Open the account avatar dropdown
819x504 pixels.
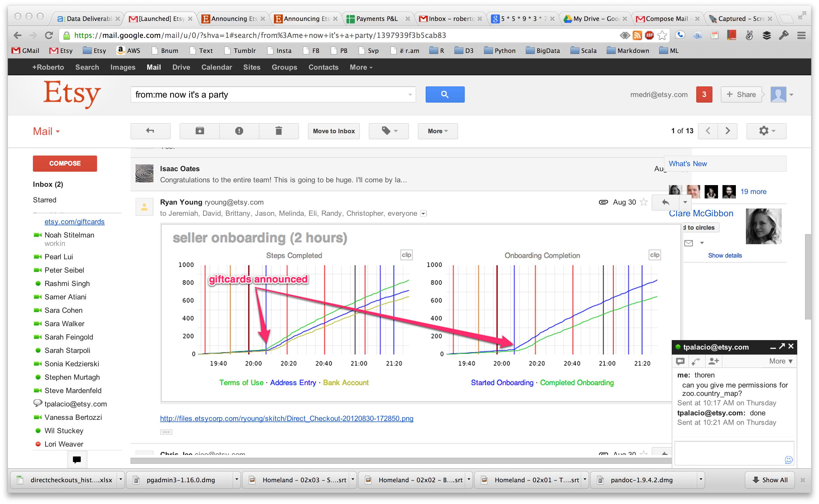[x=782, y=95]
